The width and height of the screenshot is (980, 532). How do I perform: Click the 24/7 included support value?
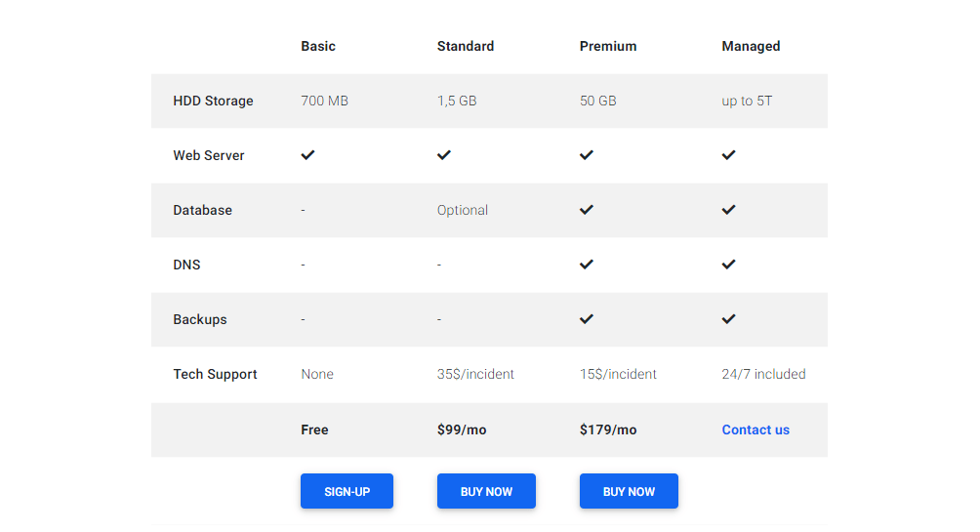click(763, 374)
